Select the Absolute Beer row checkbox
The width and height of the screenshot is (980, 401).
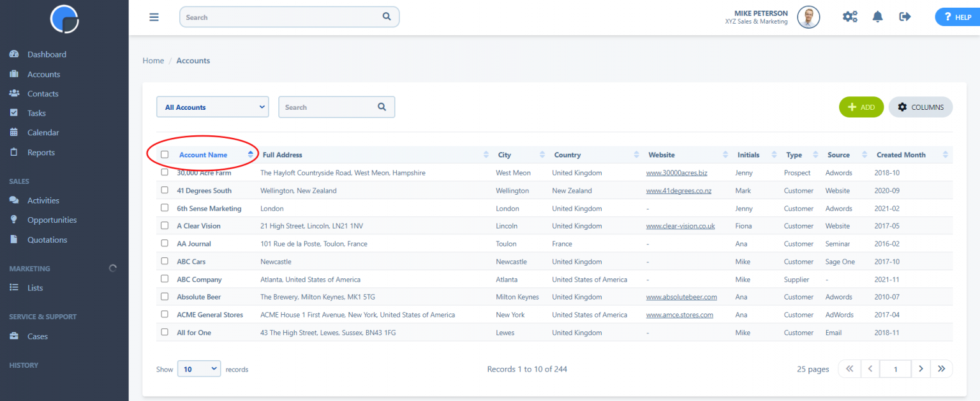pos(165,296)
